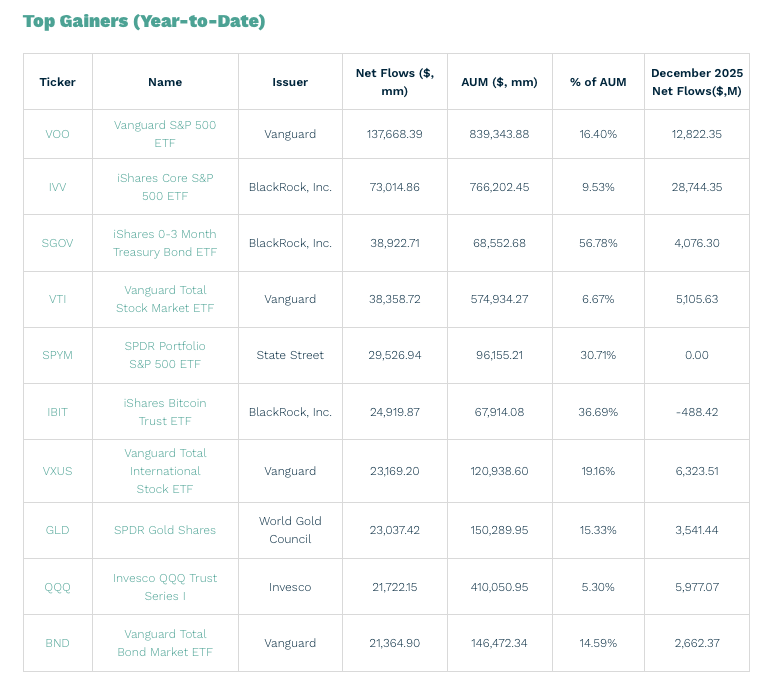Click the % of AUM column header
This screenshot has height=698, width=778.
coord(598,82)
